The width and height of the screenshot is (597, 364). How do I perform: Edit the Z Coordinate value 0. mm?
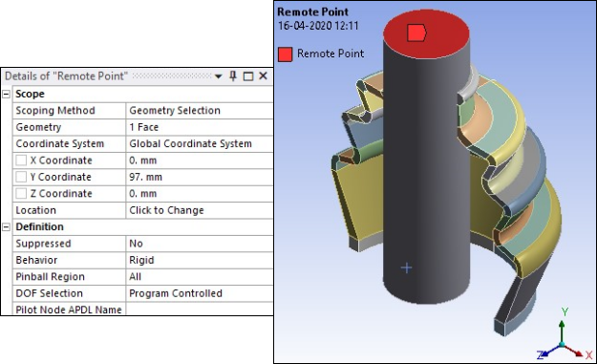coord(200,193)
